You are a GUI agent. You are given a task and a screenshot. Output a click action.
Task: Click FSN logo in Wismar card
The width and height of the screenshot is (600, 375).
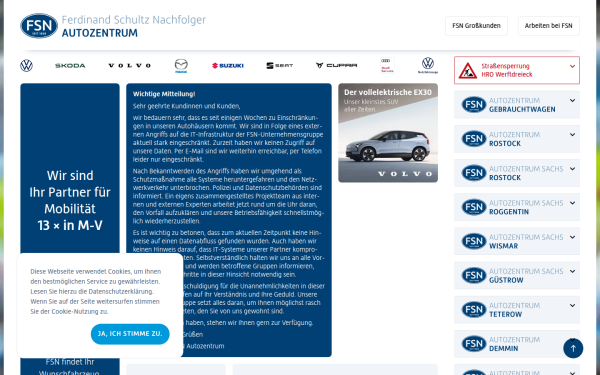pyautogui.click(x=474, y=241)
